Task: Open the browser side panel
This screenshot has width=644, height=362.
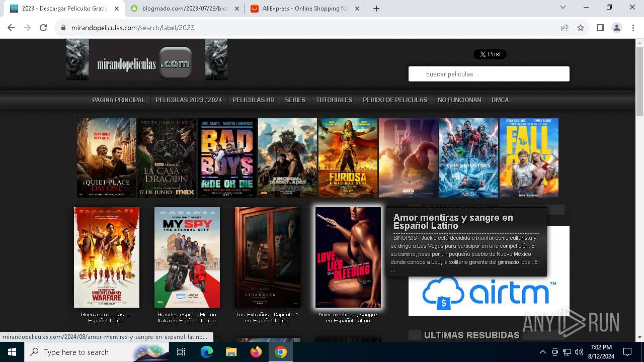Action: click(600, 28)
